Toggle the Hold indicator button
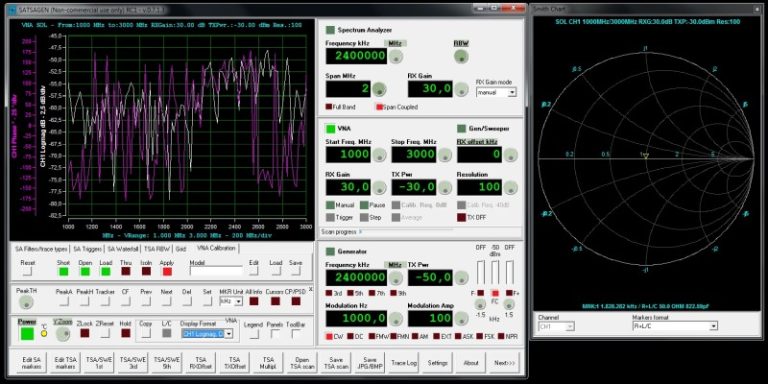768x384 pixels. tap(126, 333)
